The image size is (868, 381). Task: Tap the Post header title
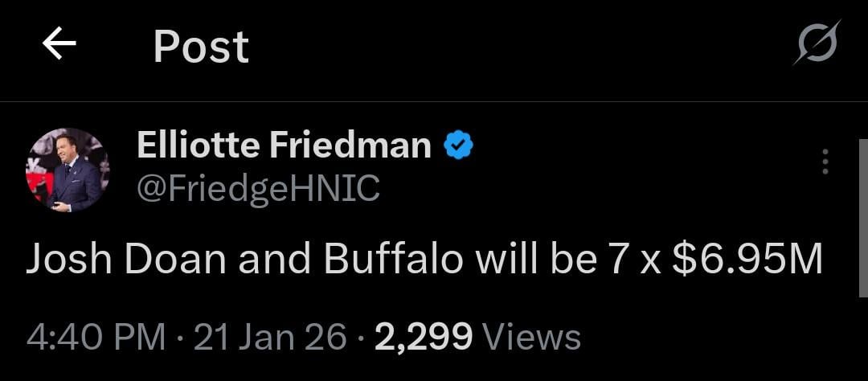(201, 47)
